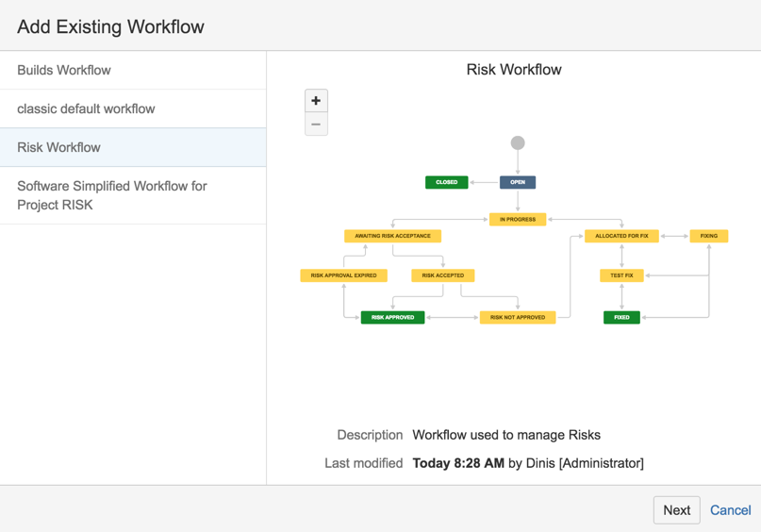Click the RISK APPROVAL EXPIRED node
Viewport: 761px width, 532px height.
pyautogui.click(x=343, y=275)
